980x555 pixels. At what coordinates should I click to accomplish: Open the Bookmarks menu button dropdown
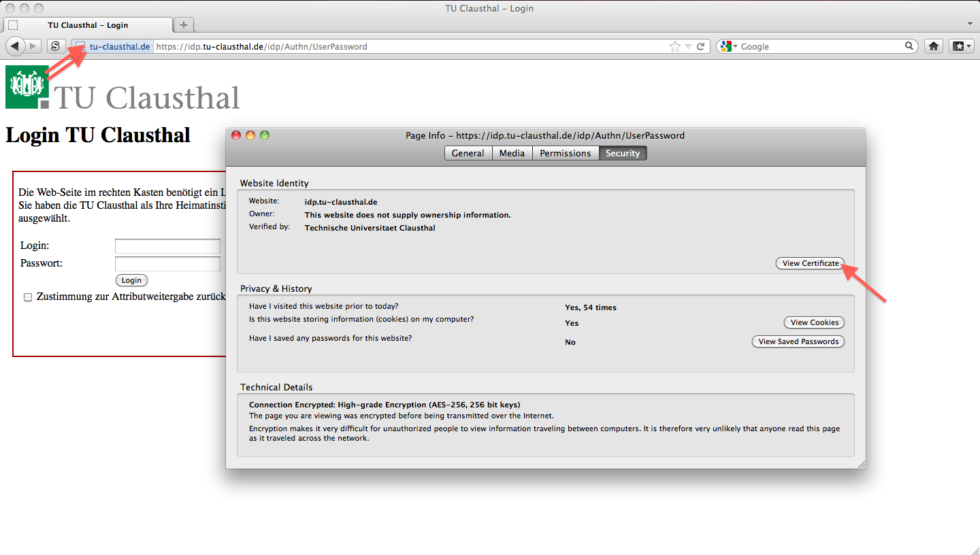[x=961, y=46]
